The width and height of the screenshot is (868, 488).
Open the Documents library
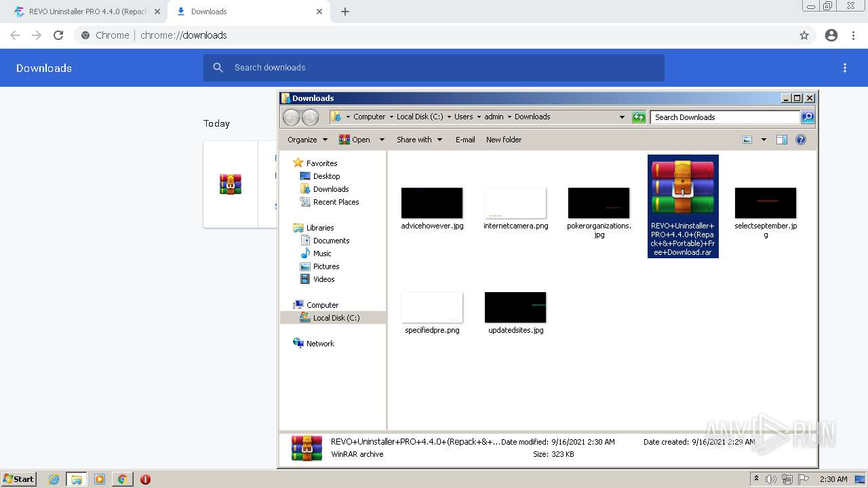click(x=331, y=241)
